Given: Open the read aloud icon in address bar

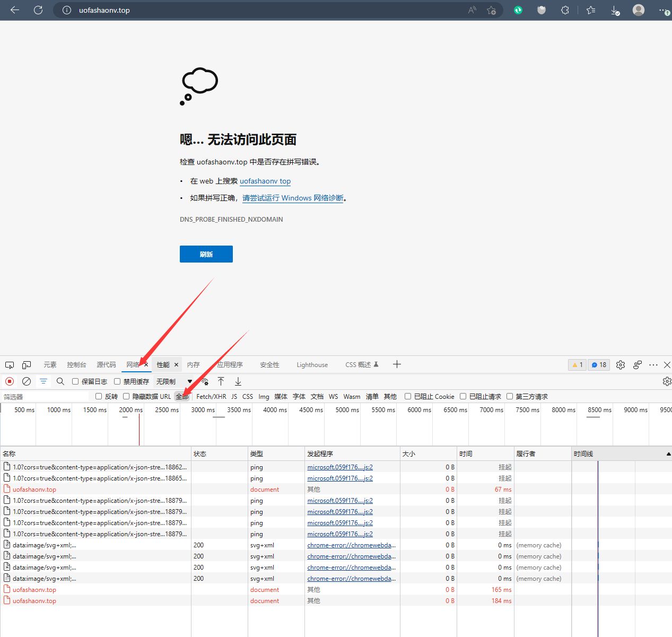Looking at the screenshot, I should [x=472, y=10].
